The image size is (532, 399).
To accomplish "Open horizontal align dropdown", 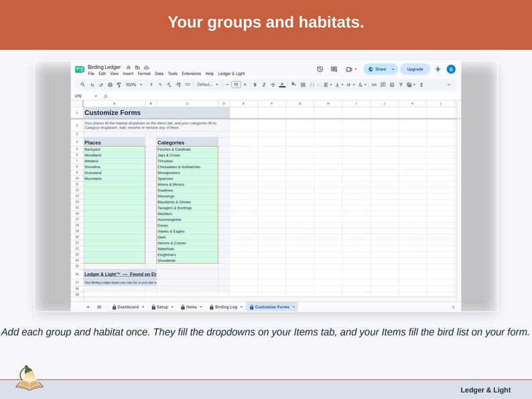I will coord(328,85).
